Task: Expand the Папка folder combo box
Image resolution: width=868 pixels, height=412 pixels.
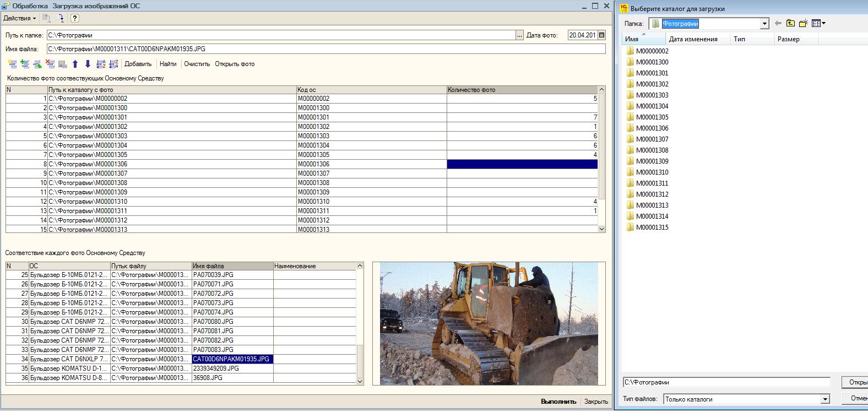Action: point(764,24)
